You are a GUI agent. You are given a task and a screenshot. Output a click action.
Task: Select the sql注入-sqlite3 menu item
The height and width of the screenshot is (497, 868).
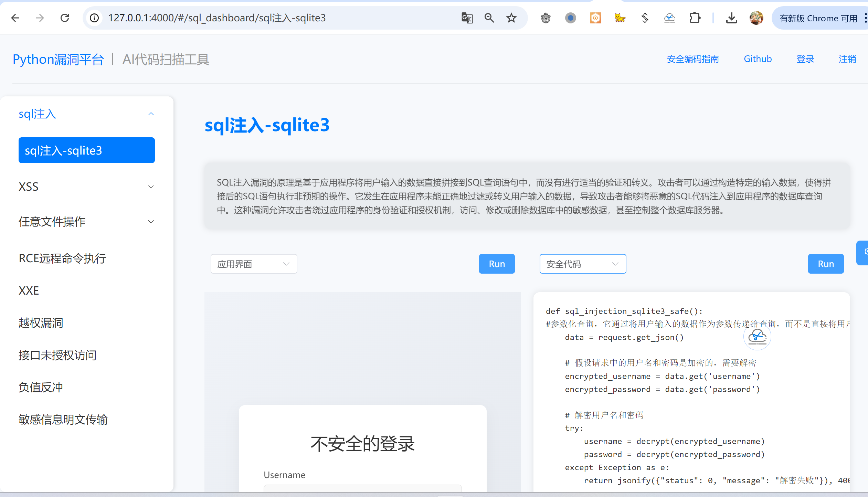[x=86, y=150]
